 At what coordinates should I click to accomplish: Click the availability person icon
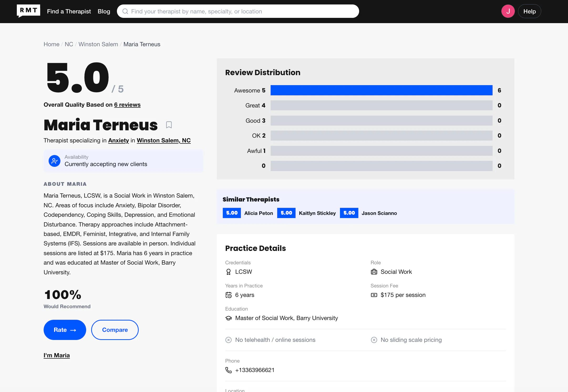click(55, 161)
